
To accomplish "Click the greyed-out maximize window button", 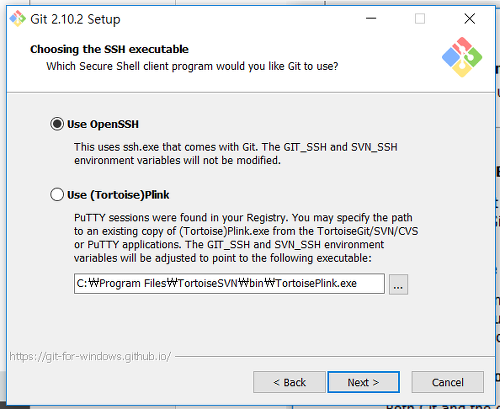I will point(420,19).
